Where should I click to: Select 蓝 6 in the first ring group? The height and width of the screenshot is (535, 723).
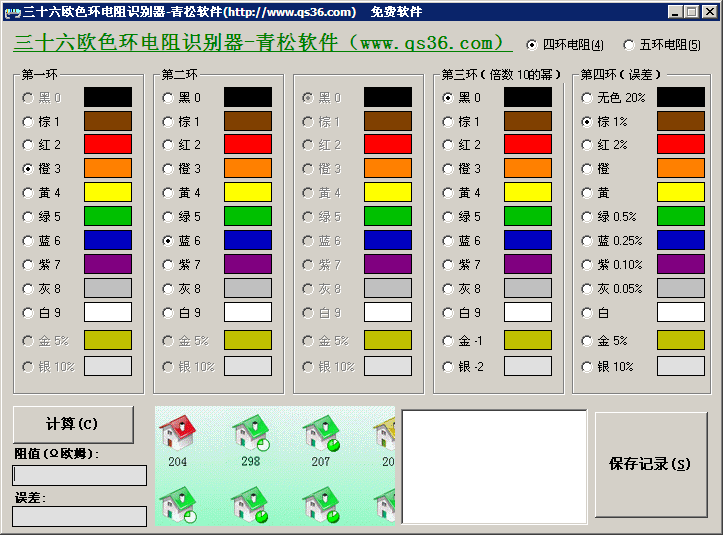(41, 241)
